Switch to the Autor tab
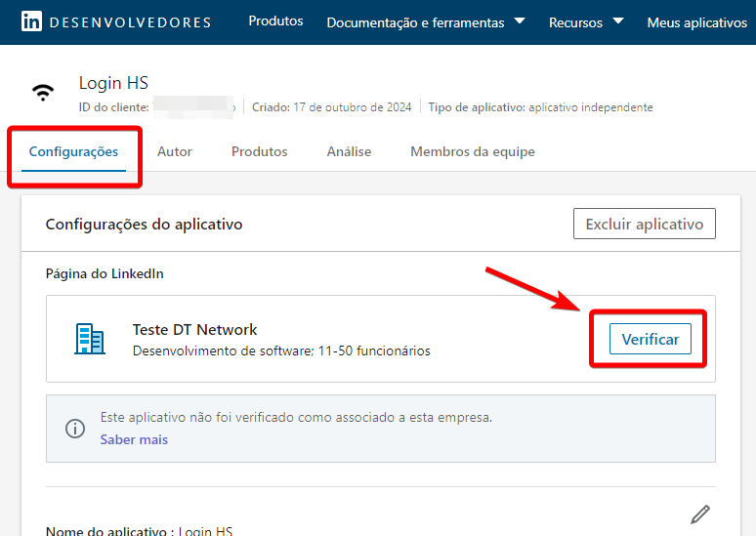This screenshot has height=536, width=756. [x=175, y=152]
